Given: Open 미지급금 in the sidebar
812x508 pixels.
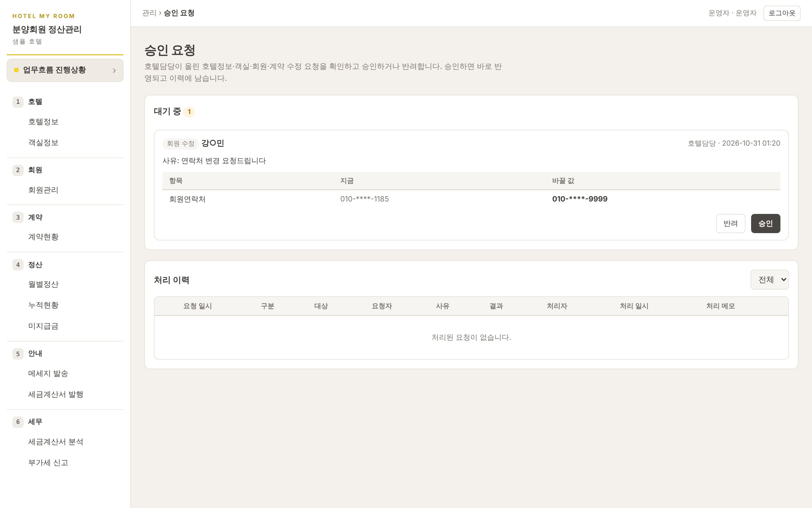Looking at the screenshot, I should tap(43, 326).
